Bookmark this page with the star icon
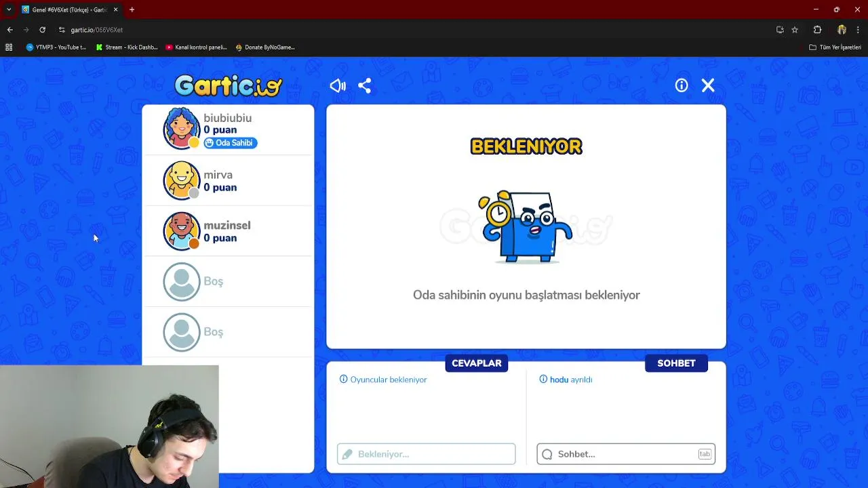This screenshot has width=868, height=488. coord(795,30)
